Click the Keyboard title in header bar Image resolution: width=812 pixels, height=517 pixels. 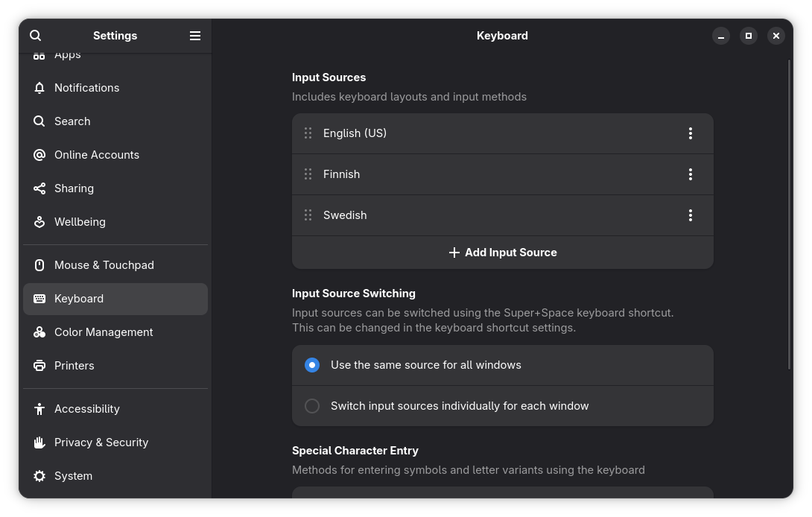click(502, 36)
